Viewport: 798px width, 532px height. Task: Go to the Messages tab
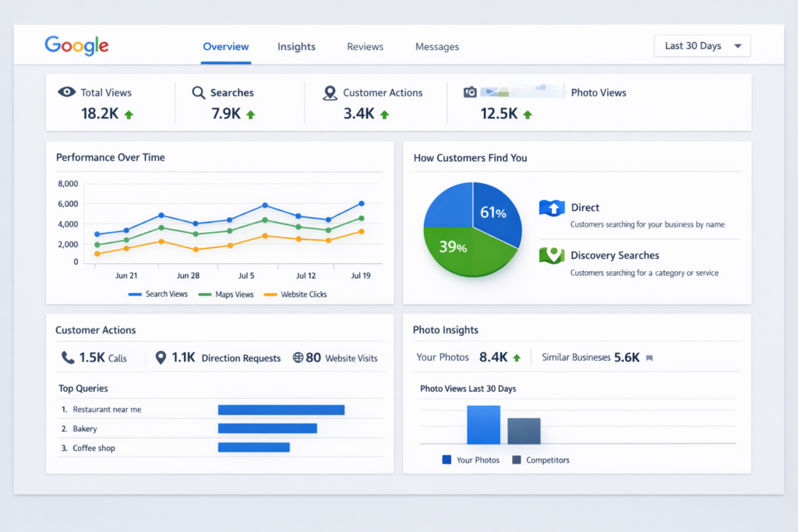coord(436,47)
